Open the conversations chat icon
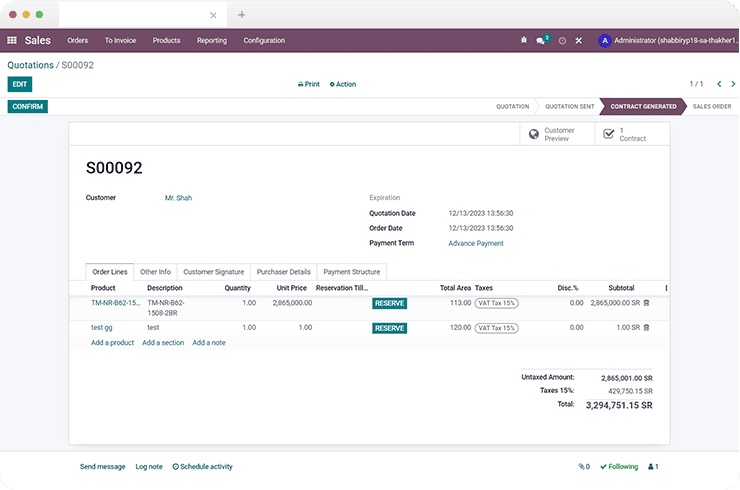The width and height of the screenshot is (740, 490). pos(541,41)
